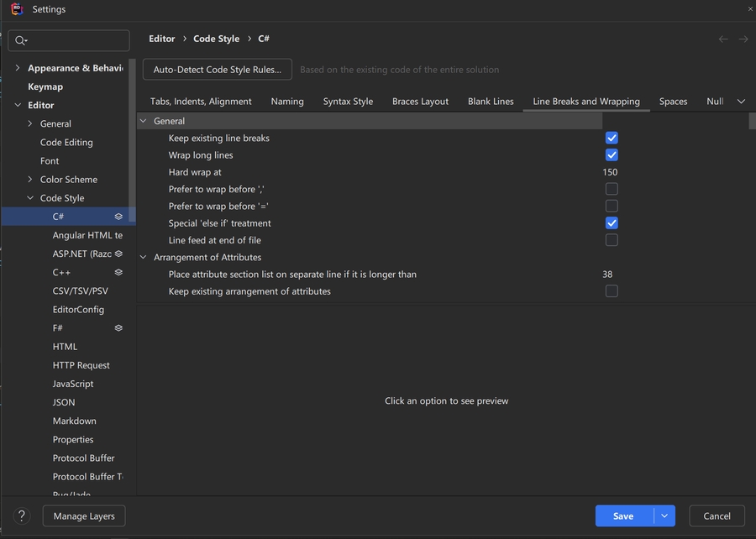Collapse the Arrangement of Attributes section
756x539 pixels.
tap(143, 257)
